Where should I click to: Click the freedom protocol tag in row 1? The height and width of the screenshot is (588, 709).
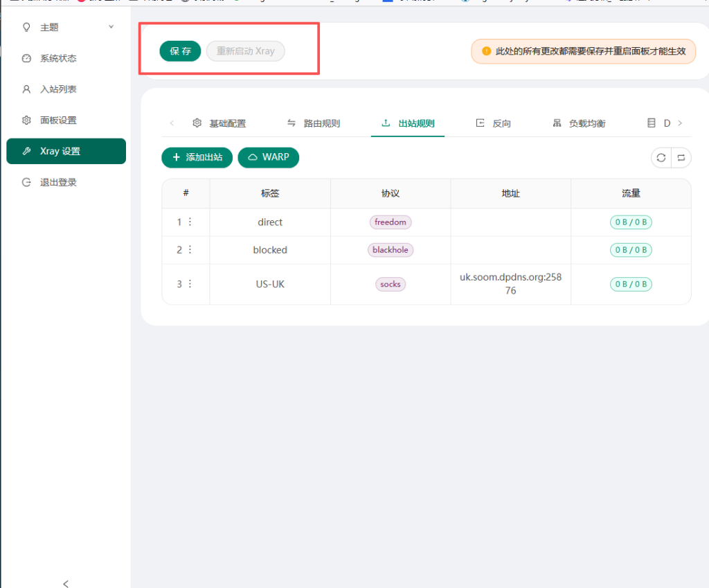pyautogui.click(x=390, y=222)
